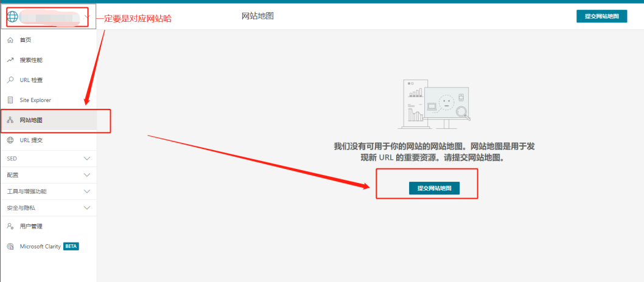Open URL 提交 using its globe icon
Screen dimensions: 644x282
click(x=10, y=140)
